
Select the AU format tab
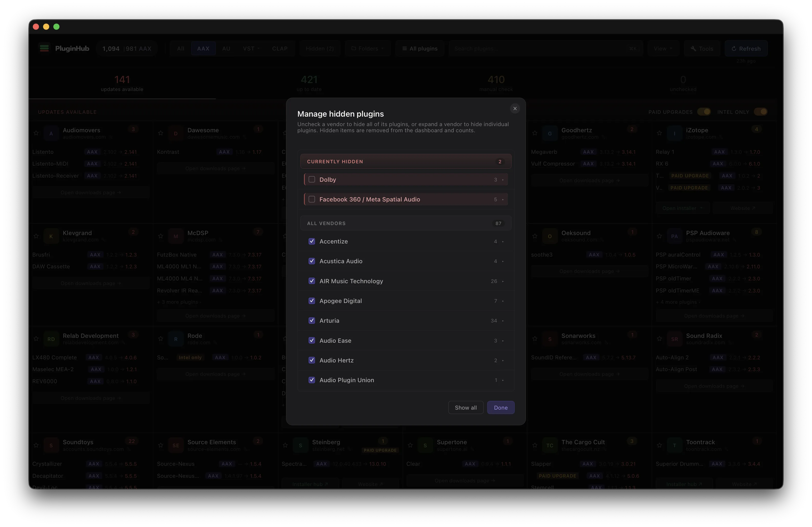pos(226,48)
